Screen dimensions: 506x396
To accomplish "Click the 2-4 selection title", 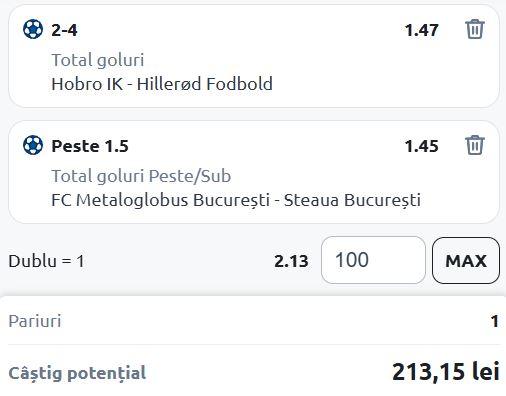I will pyautogui.click(x=64, y=30).
